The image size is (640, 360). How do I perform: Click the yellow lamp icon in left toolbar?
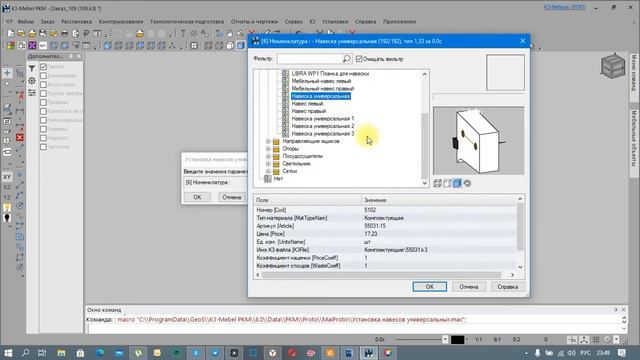point(7,208)
